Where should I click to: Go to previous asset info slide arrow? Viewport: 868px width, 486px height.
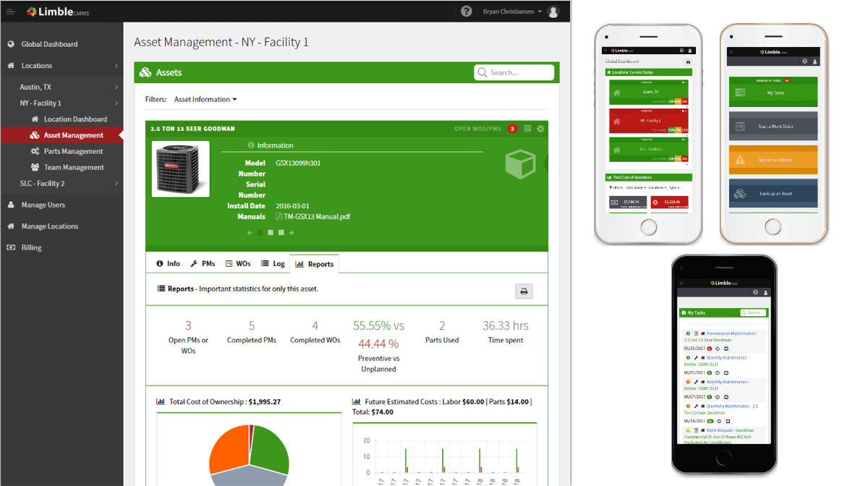[x=250, y=233]
